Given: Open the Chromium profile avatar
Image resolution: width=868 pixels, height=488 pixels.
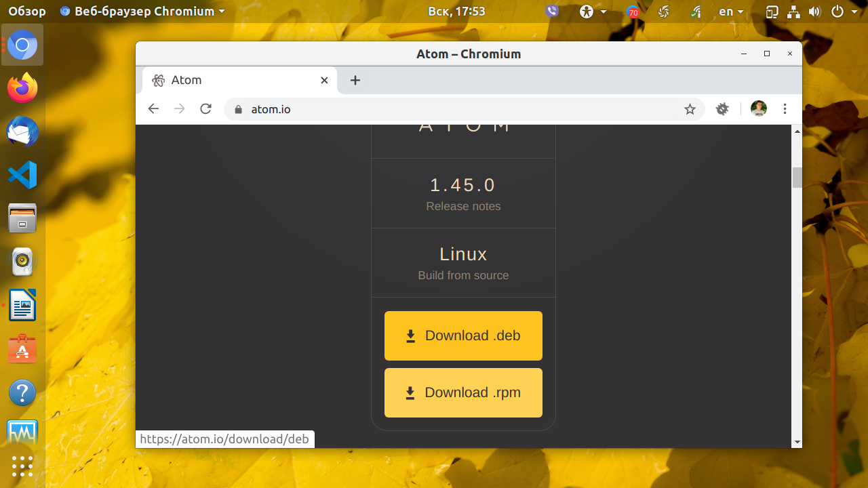Looking at the screenshot, I should [x=759, y=109].
